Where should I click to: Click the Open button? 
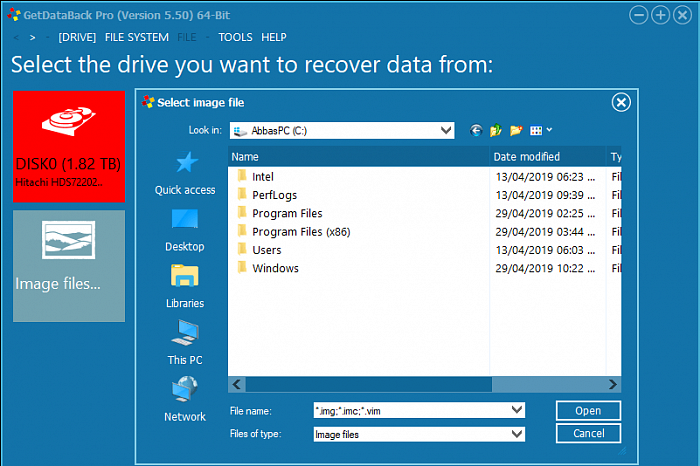point(588,411)
